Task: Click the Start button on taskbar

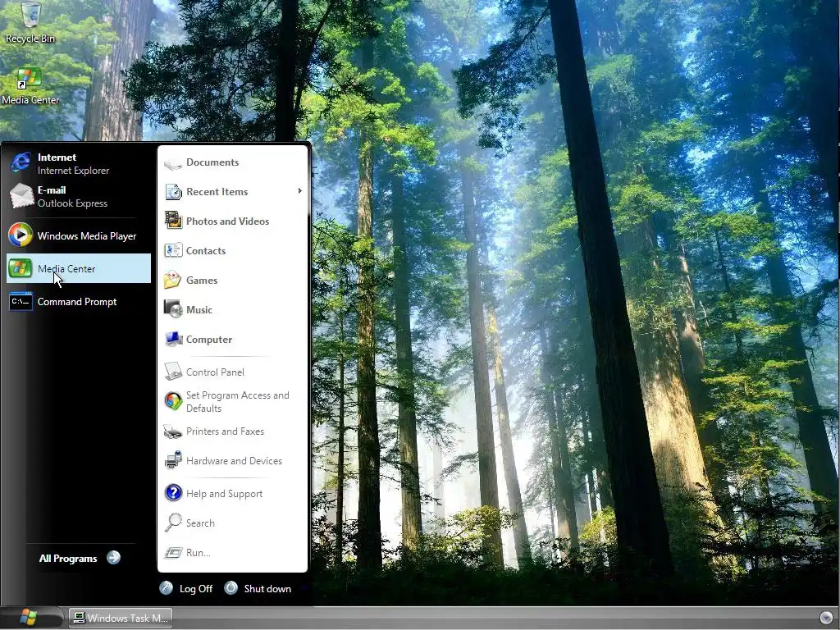Action: tap(30, 618)
